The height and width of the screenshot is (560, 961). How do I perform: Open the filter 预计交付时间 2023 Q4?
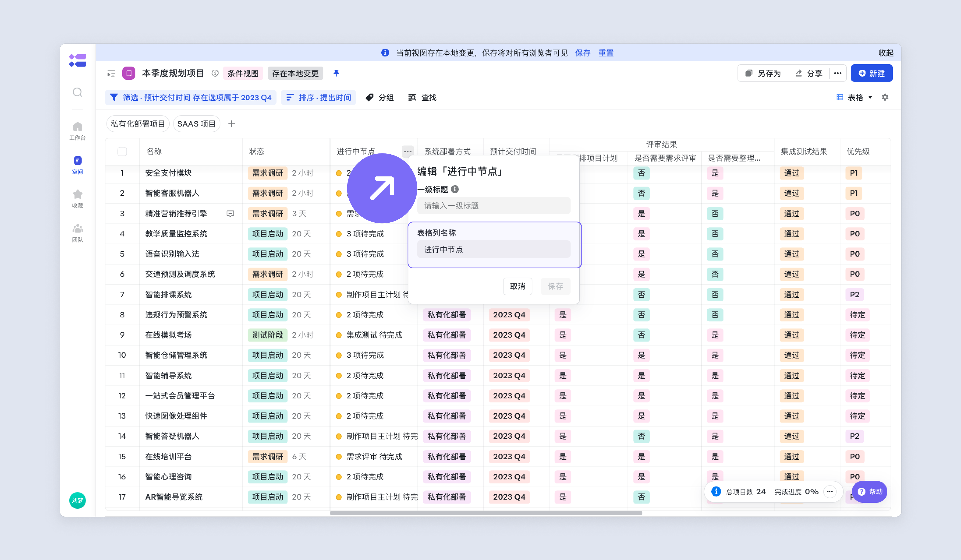[x=191, y=97]
